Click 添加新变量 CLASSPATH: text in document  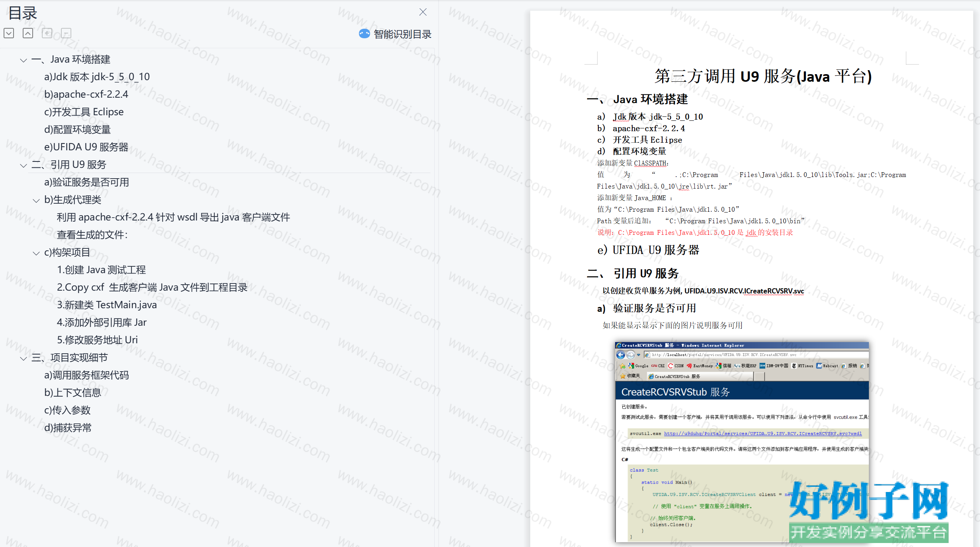point(633,163)
